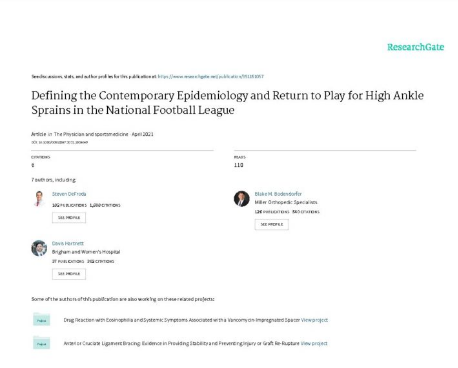458x368 pixels.
Task: Open Steven DeFroda author name link
Action: [x=69, y=194]
